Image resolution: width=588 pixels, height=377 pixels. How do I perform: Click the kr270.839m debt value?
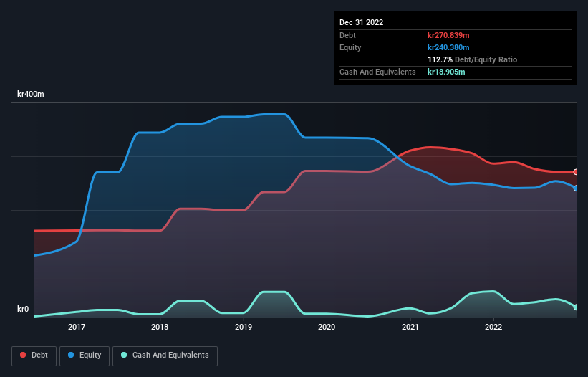pyautogui.click(x=448, y=35)
